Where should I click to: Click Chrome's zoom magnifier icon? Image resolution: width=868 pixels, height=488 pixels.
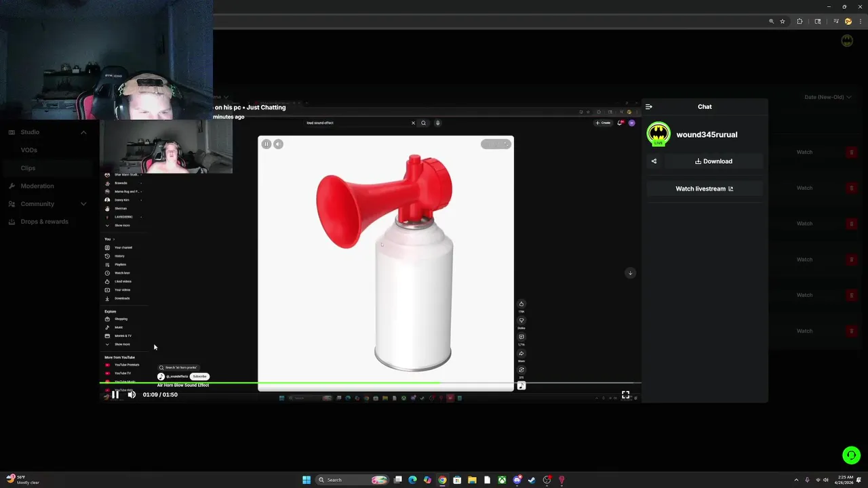click(x=771, y=22)
